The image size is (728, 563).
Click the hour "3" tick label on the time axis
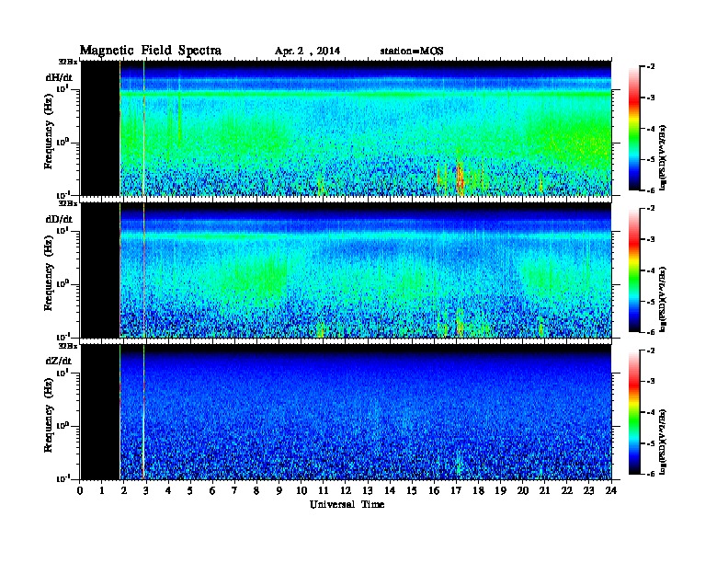coord(146,490)
